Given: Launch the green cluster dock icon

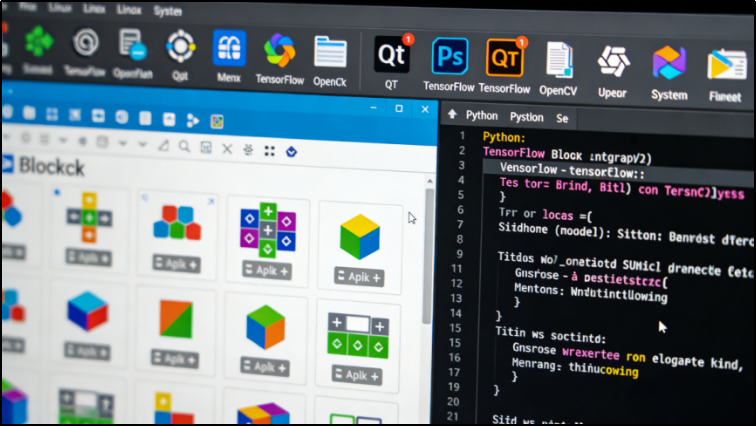Looking at the screenshot, I should 39,41.
